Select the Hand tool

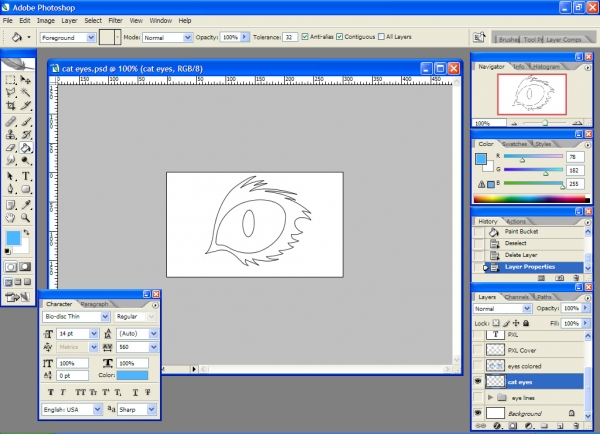10,218
